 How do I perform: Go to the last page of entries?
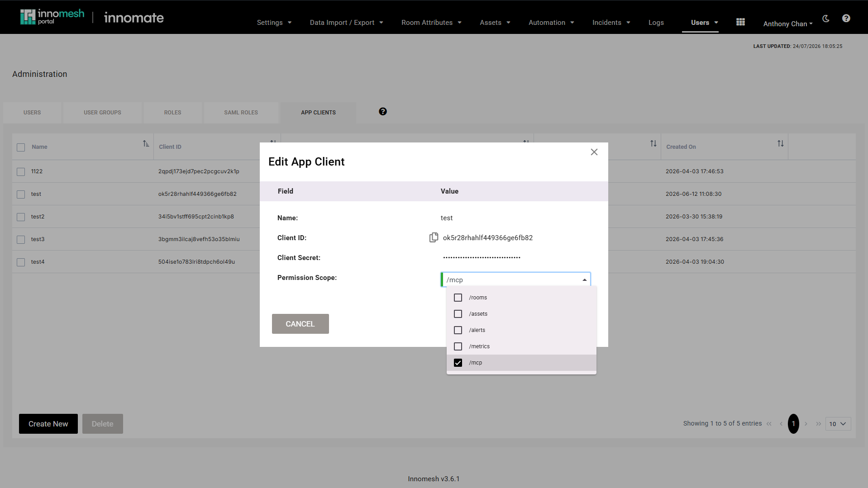pos(818,424)
